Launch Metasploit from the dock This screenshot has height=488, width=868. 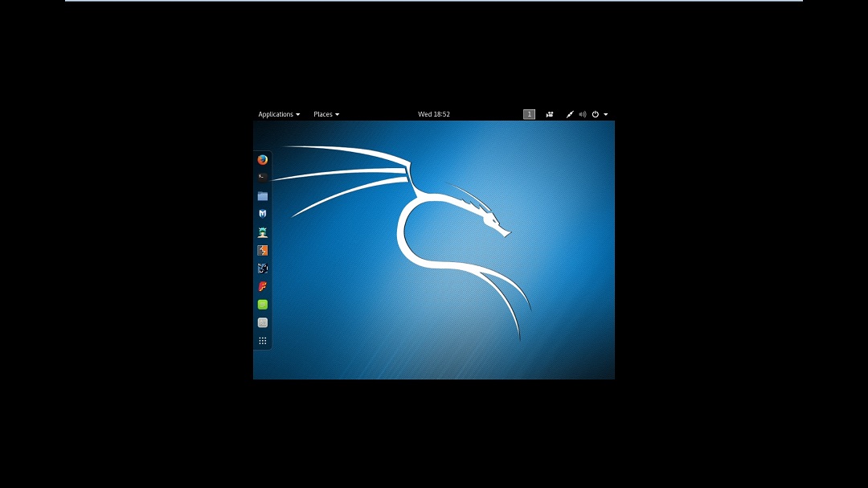click(x=262, y=214)
